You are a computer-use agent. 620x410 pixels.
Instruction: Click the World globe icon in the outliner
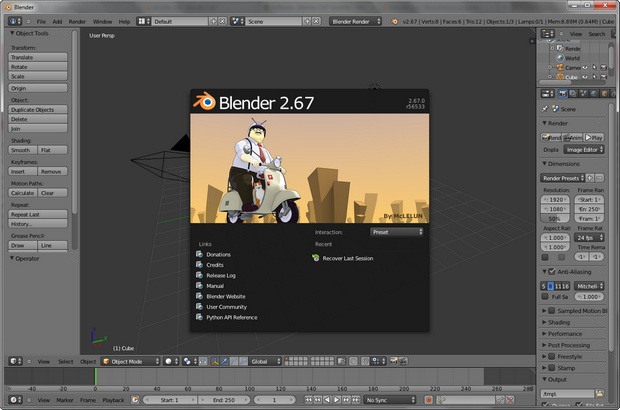560,58
